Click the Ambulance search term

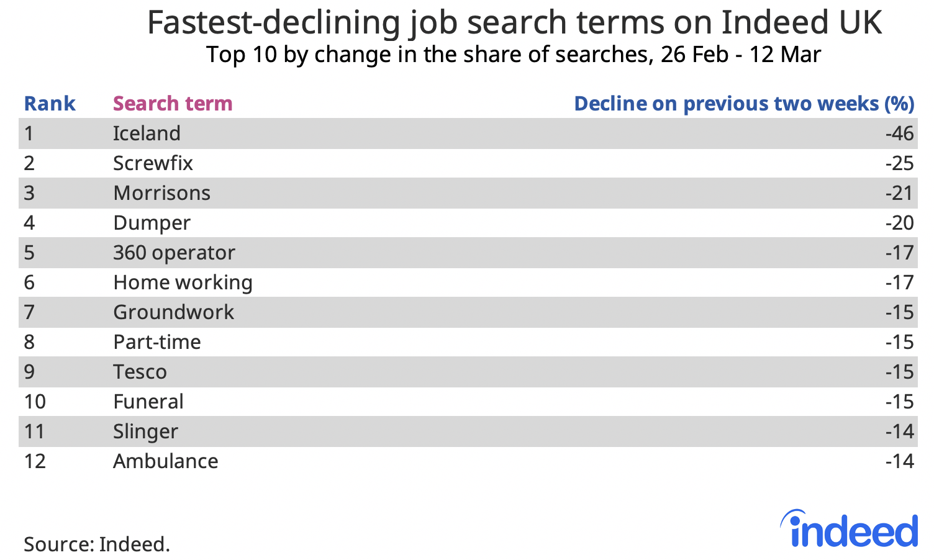(165, 461)
